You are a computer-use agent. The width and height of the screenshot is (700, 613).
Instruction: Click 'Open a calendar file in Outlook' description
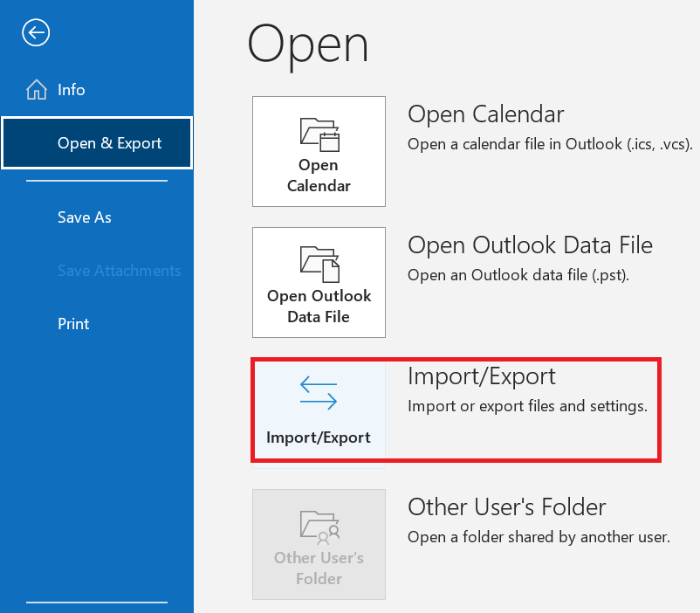tap(550, 144)
